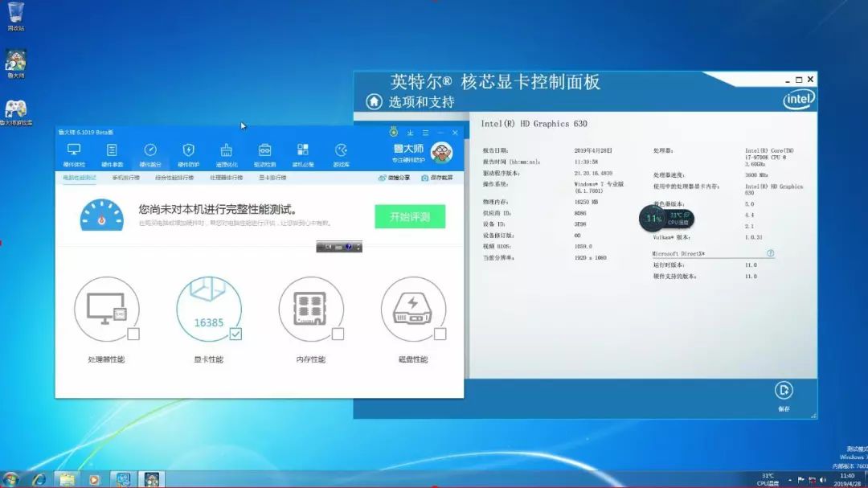Click the green 开始评测 button
Screen dimensions: 868x488
tap(410, 216)
